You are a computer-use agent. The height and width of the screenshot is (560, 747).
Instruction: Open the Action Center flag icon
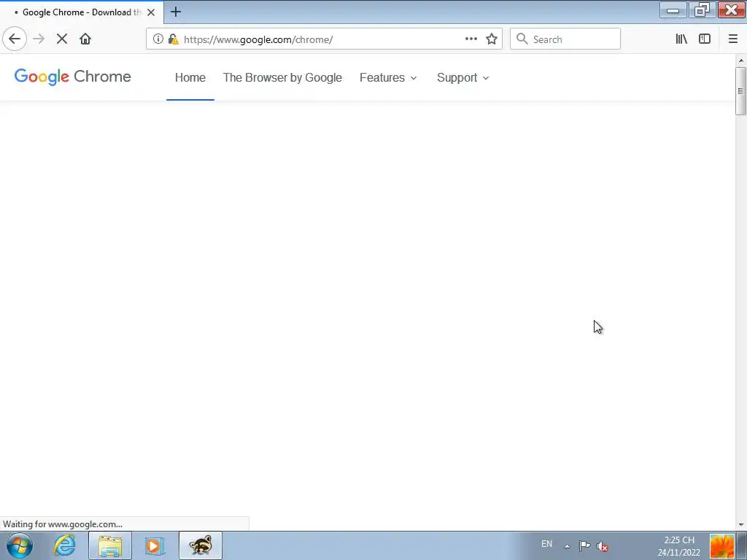tap(584, 545)
